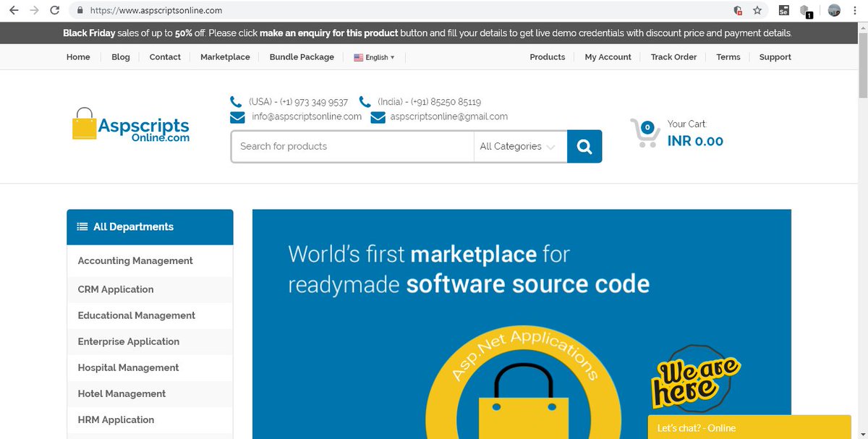
Task: Open the shopping cart icon
Action: [x=644, y=133]
